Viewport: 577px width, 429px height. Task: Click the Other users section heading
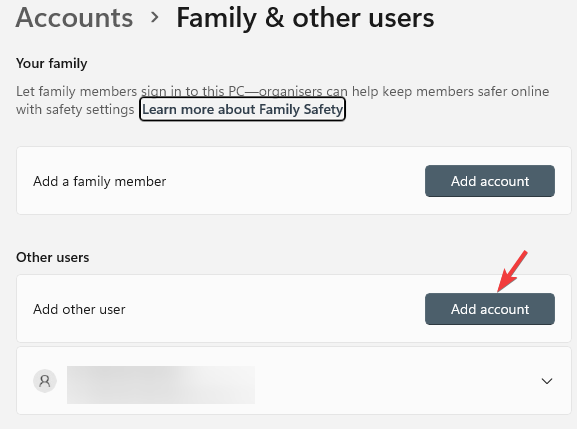coord(53,257)
